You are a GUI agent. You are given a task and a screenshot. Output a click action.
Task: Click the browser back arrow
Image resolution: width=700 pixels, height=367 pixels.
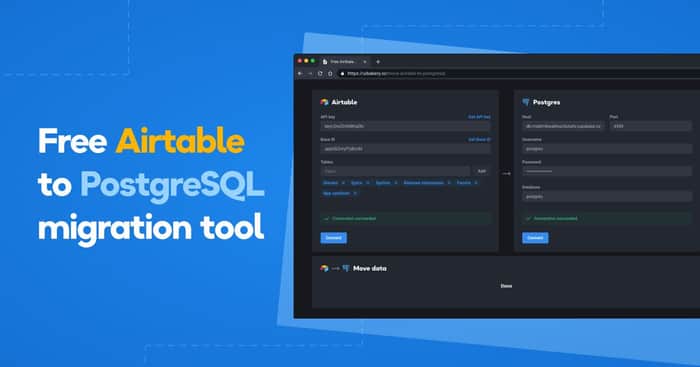click(300, 74)
